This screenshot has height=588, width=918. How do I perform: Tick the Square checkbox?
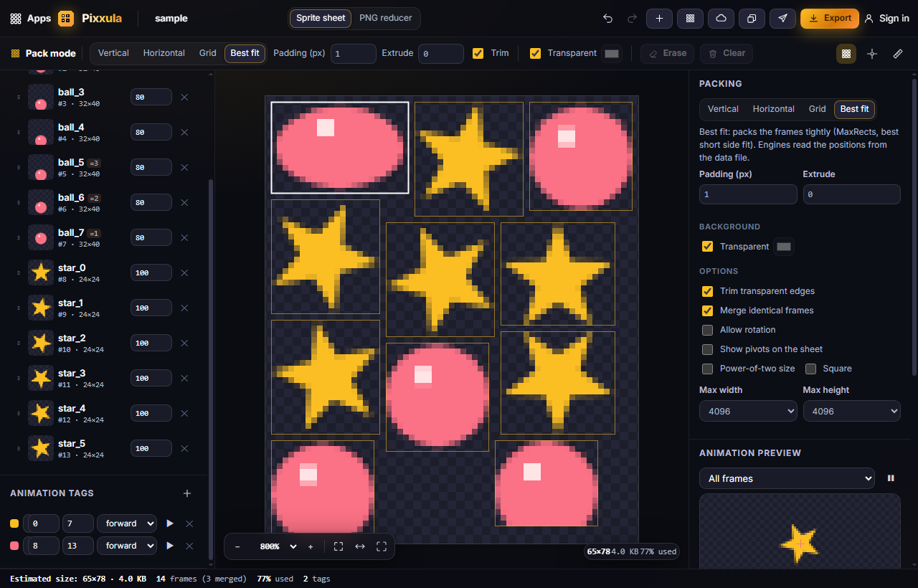810,369
